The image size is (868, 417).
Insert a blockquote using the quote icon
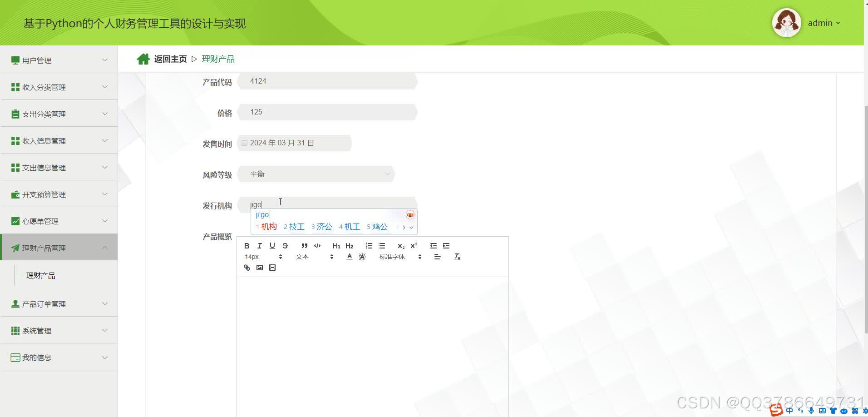coord(304,246)
